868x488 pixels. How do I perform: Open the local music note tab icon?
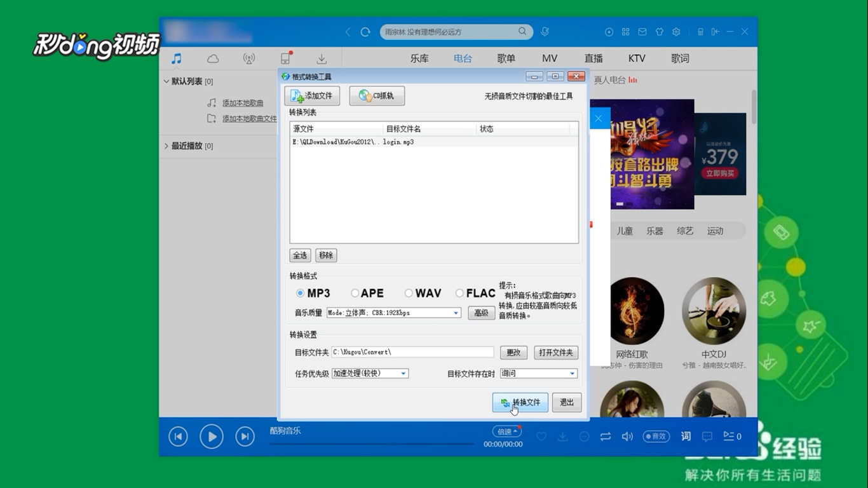click(177, 58)
